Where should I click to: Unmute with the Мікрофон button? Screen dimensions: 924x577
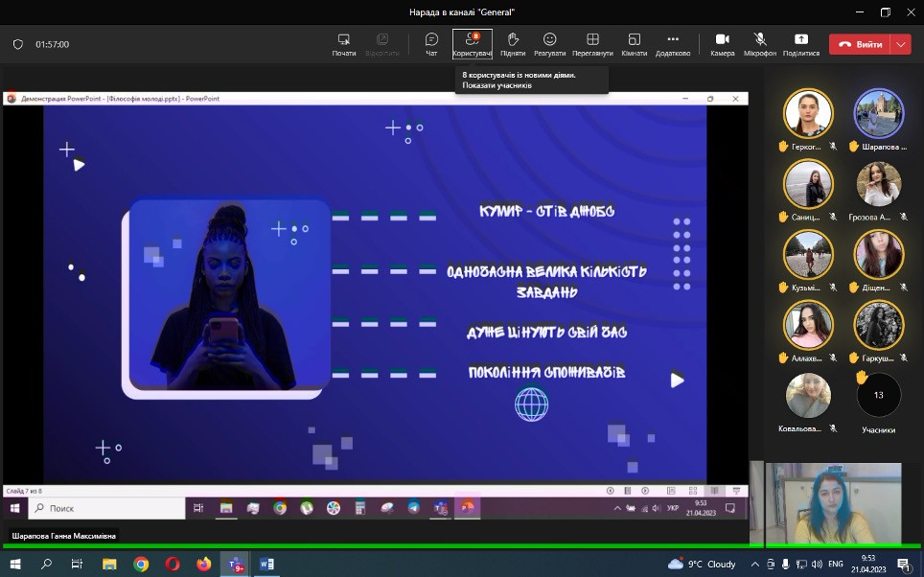coord(759,44)
